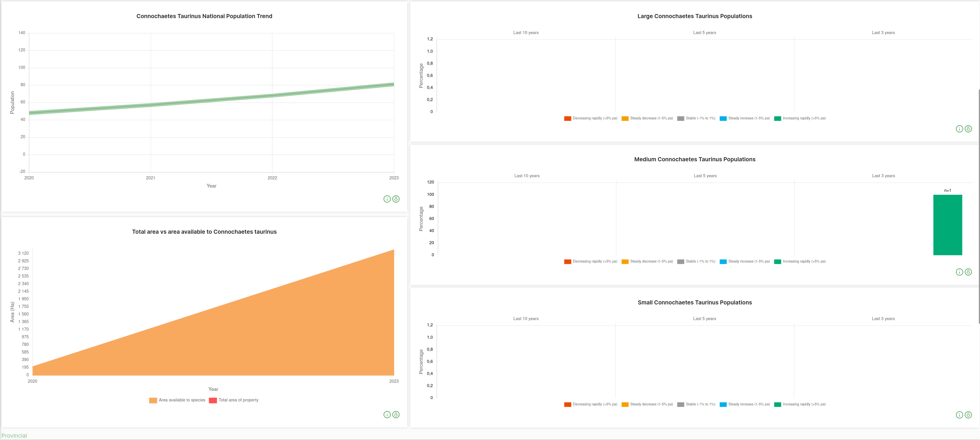
Task: Click the 'Population' y-axis label
Action: pos(12,102)
